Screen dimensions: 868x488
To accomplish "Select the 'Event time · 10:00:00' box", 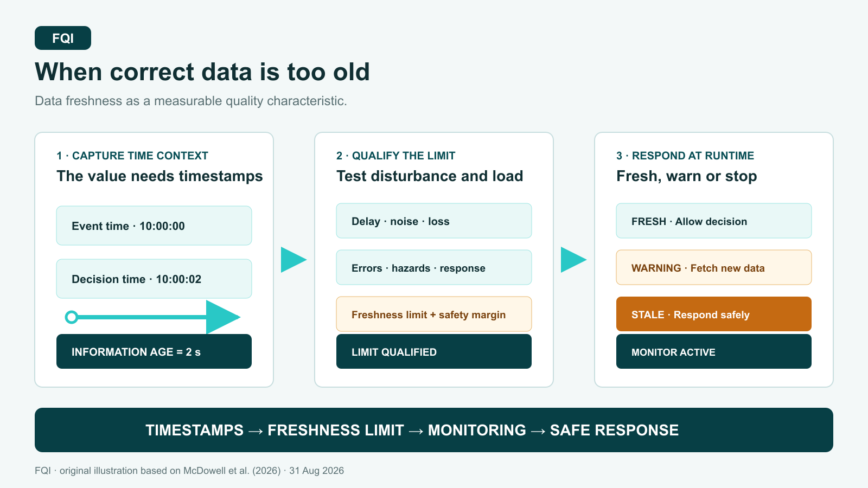I will 154,226.
